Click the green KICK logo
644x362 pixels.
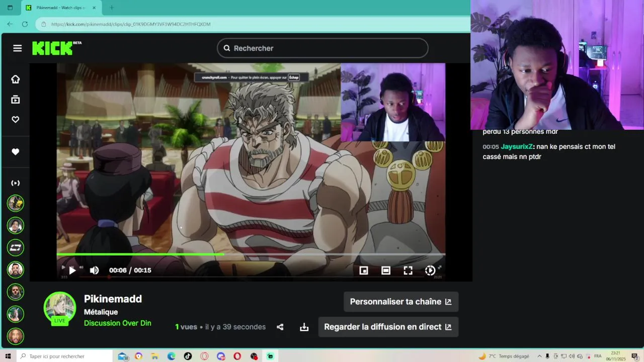52,48
